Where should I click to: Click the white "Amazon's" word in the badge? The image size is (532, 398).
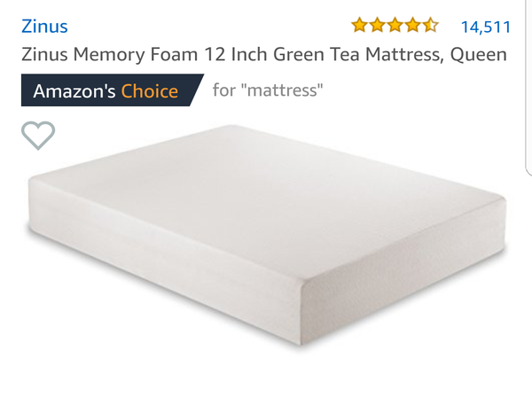coord(74,91)
